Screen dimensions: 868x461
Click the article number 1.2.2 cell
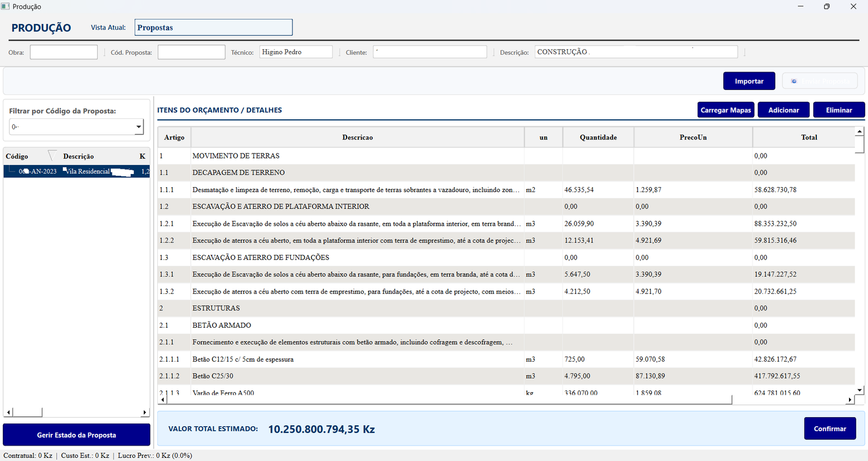tap(174, 240)
